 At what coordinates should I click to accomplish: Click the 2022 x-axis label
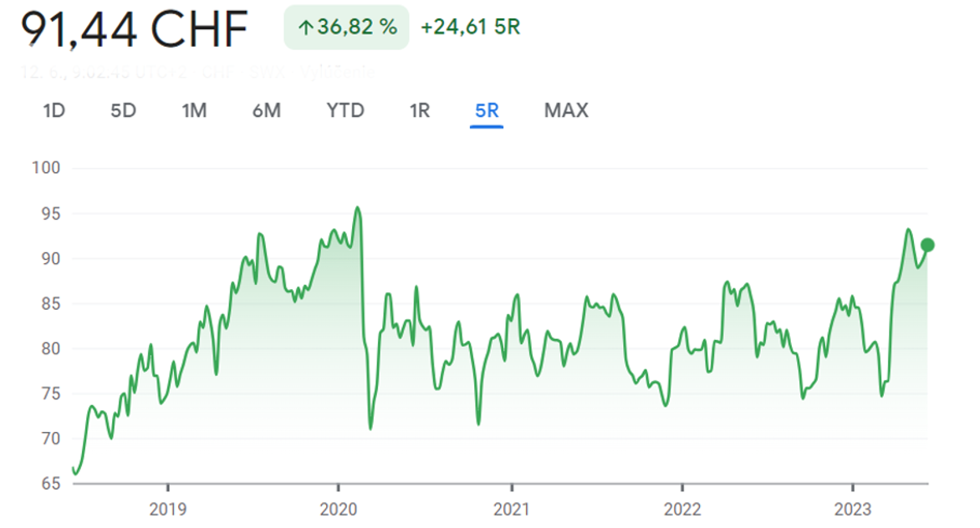(682, 509)
